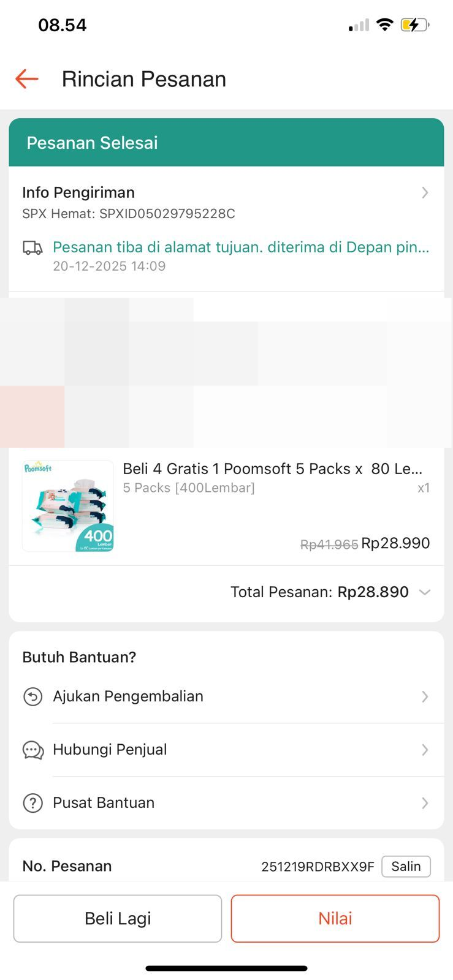
Task: Open Hubungi Penjual chevron arrow
Action: pos(425,750)
